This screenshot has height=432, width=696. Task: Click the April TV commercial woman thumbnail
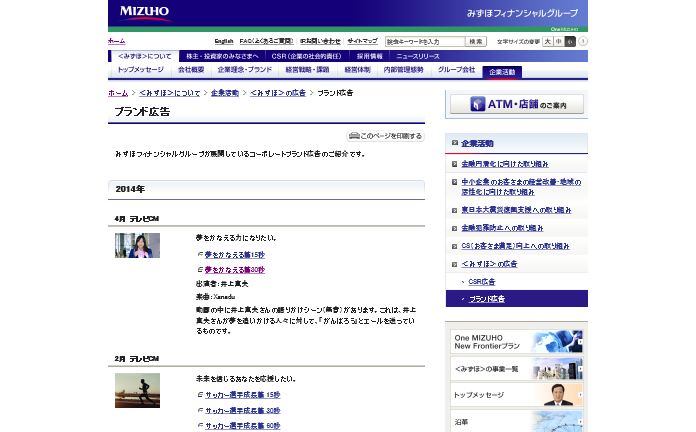(x=138, y=246)
